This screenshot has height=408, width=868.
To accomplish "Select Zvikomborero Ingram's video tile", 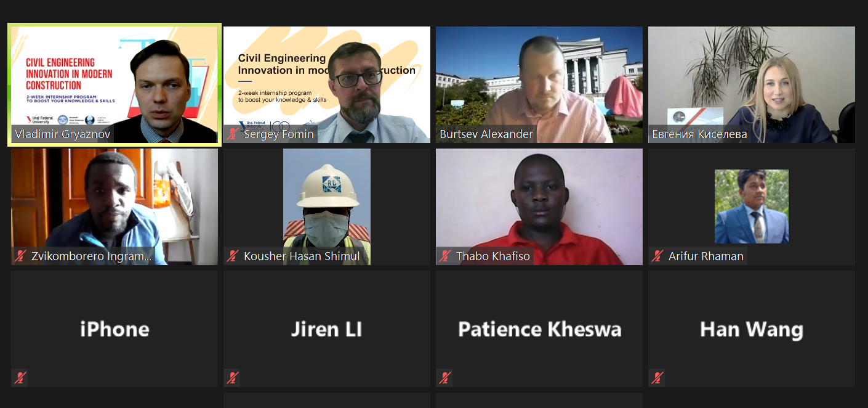I will 115,206.
